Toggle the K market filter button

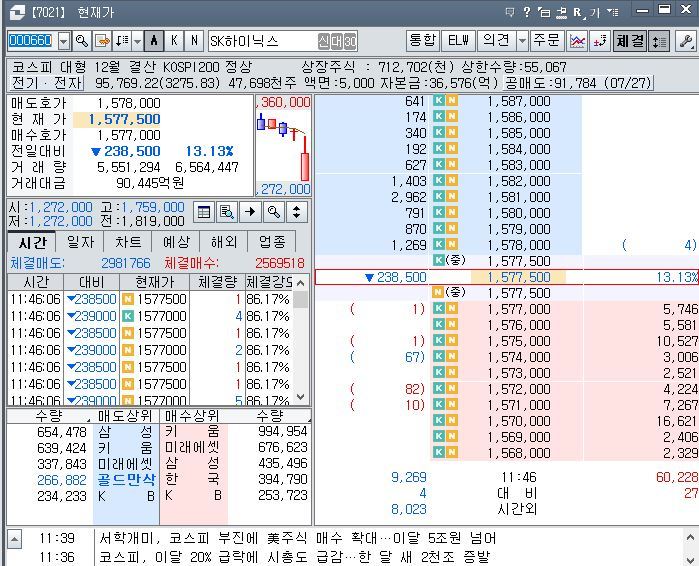coord(174,41)
